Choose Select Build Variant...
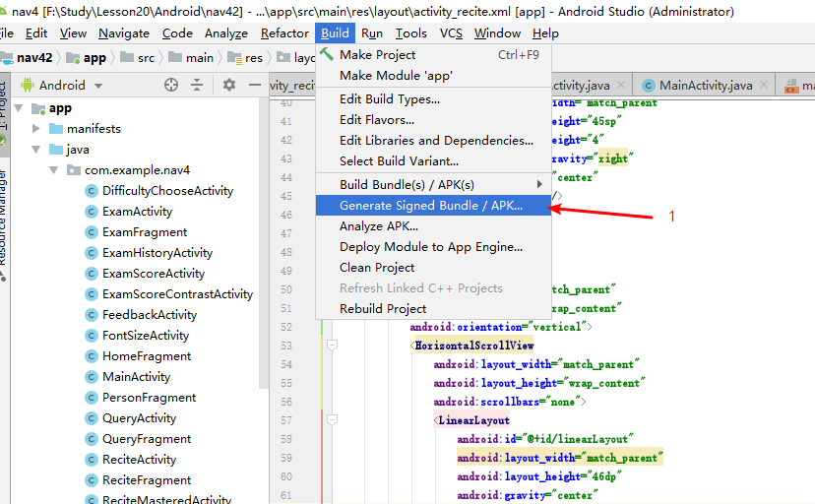 click(x=433, y=161)
